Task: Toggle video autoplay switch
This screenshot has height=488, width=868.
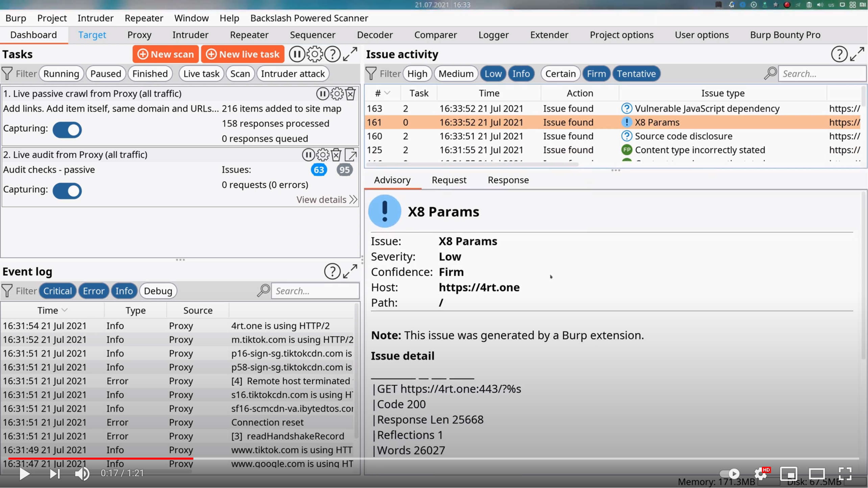Action: coord(729,473)
